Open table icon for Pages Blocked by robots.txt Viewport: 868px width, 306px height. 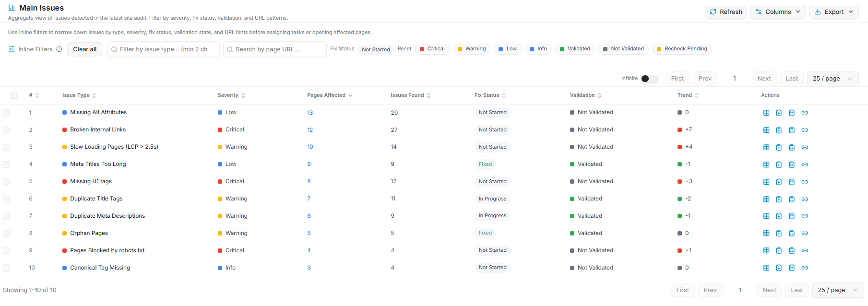click(x=766, y=251)
